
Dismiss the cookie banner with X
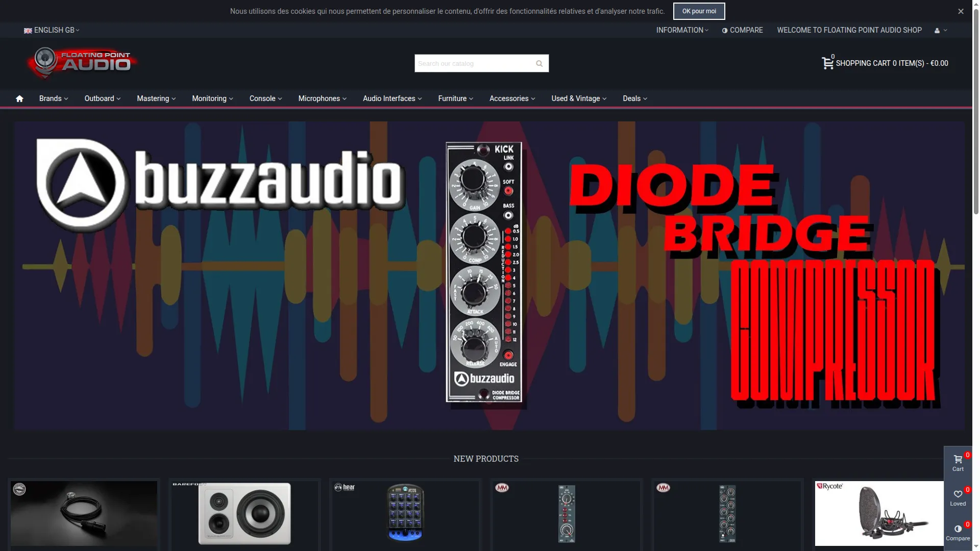click(961, 11)
